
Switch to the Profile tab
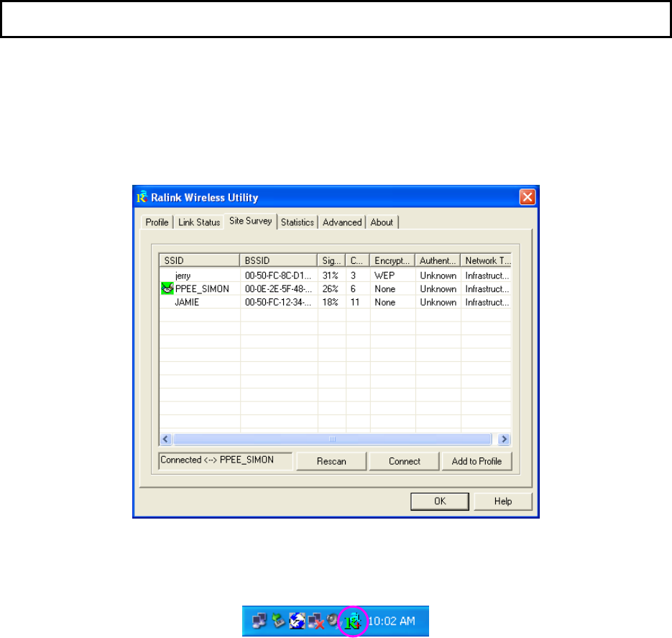(x=157, y=222)
